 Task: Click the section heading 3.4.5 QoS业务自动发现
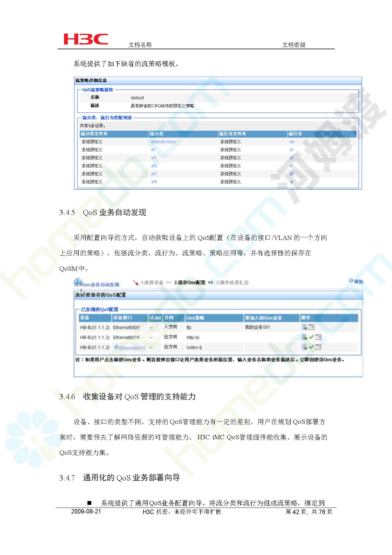coord(103,212)
